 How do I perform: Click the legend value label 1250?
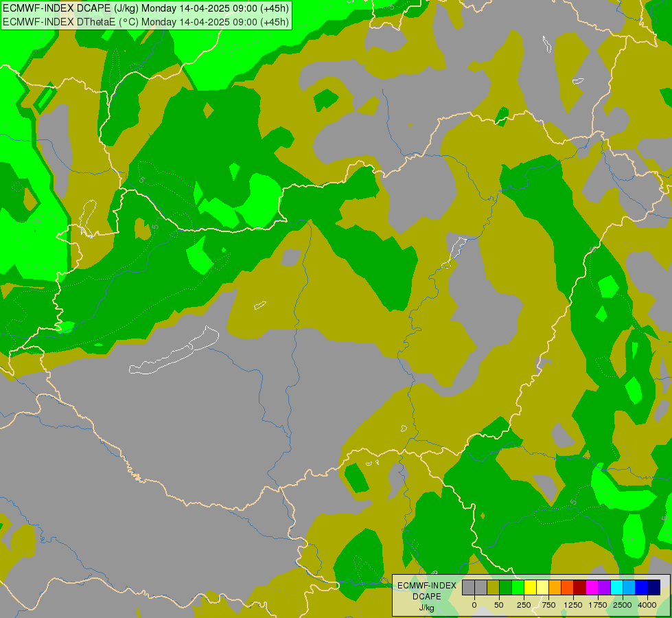(x=573, y=605)
